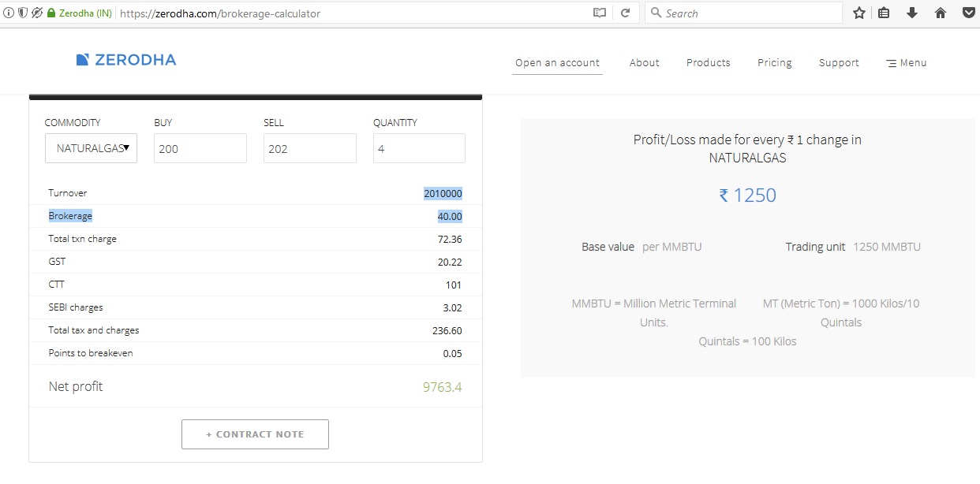Click the CTT value 101
This screenshot has height=484, width=980.
click(x=454, y=285)
